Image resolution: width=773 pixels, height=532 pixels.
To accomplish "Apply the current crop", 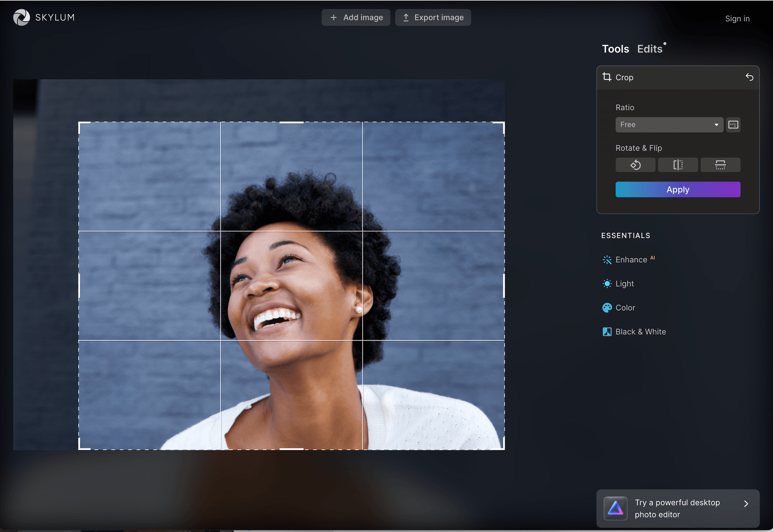I will [678, 189].
